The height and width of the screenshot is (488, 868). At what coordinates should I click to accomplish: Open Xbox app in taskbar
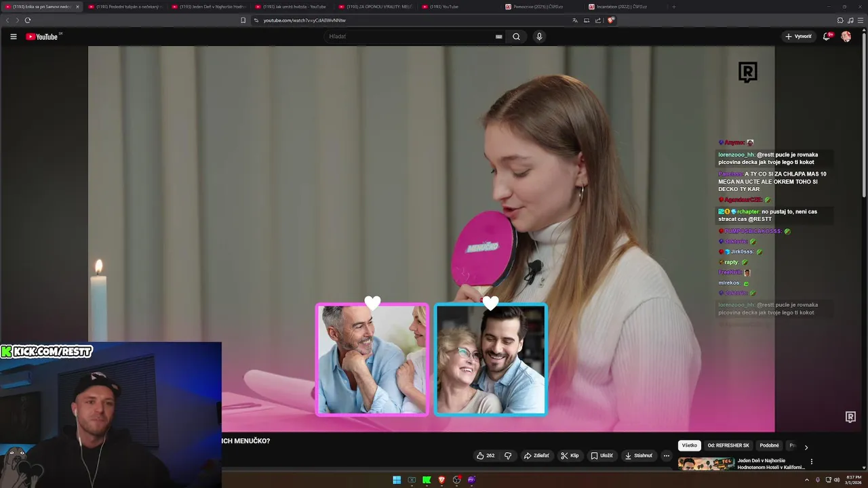pyautogui.click(x=412, y=480)
